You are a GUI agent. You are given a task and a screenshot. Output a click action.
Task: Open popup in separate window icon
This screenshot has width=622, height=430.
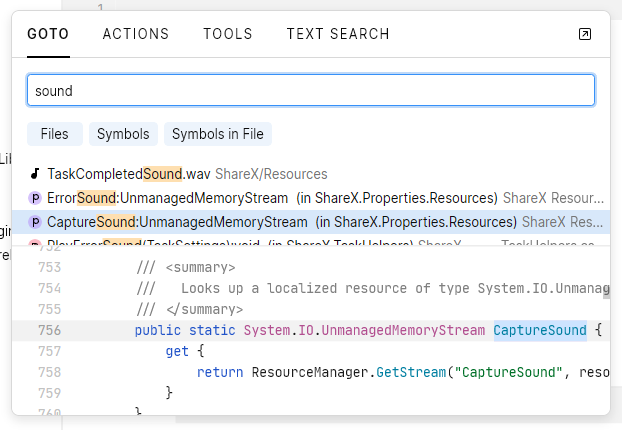point(585,34)
